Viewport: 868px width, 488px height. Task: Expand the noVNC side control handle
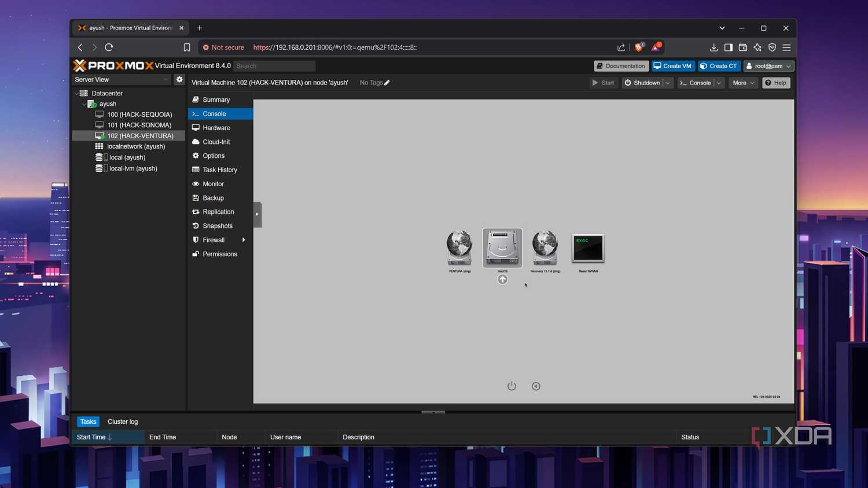pyautogui.click(x=258, y=215)
